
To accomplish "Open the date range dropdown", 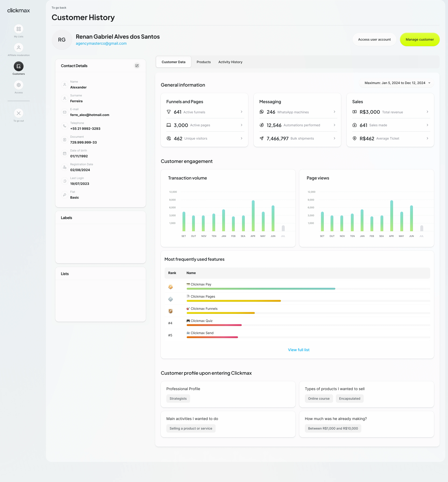I will 396,83.
